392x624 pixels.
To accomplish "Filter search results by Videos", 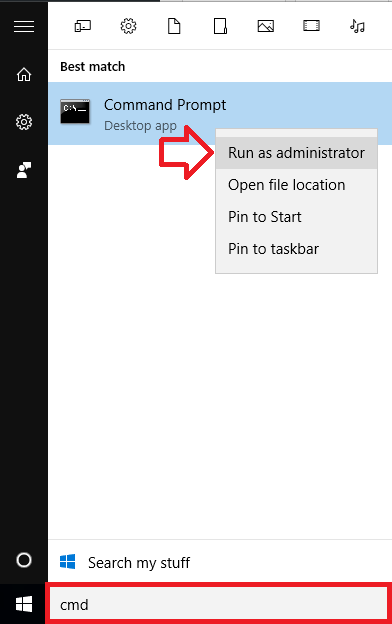I will tap(311, 26).
